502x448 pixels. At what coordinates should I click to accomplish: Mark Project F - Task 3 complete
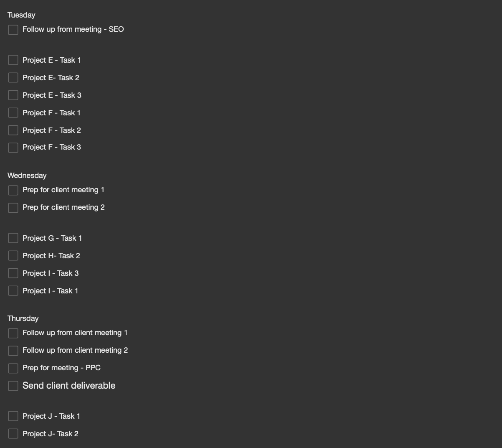tap(13, 148)
